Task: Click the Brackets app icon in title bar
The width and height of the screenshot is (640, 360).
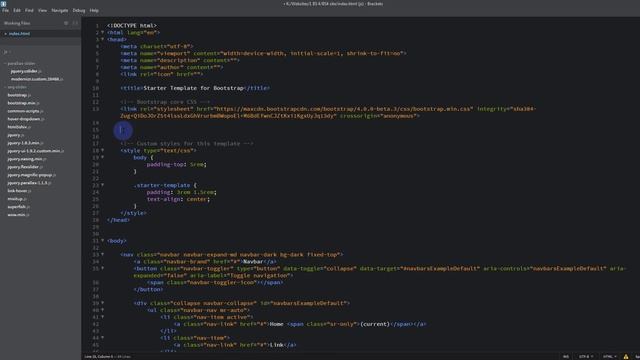Action: (x=4, y=3)
